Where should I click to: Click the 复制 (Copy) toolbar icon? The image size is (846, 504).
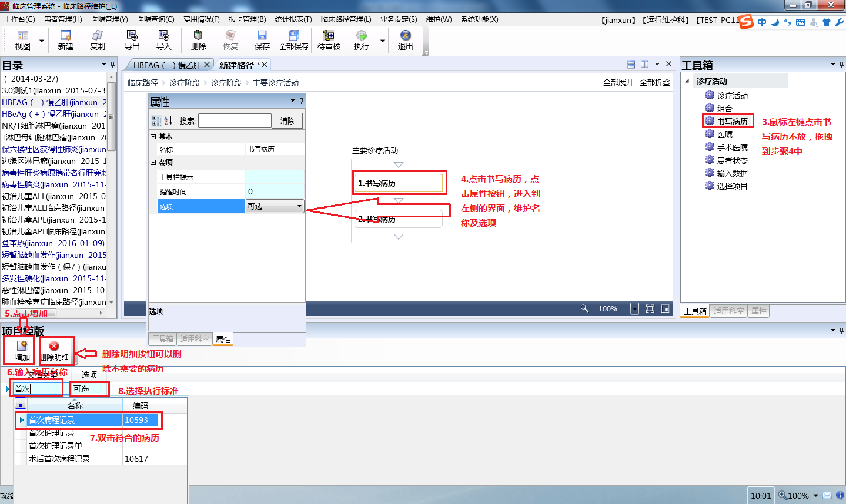click(x=98, y=41)
